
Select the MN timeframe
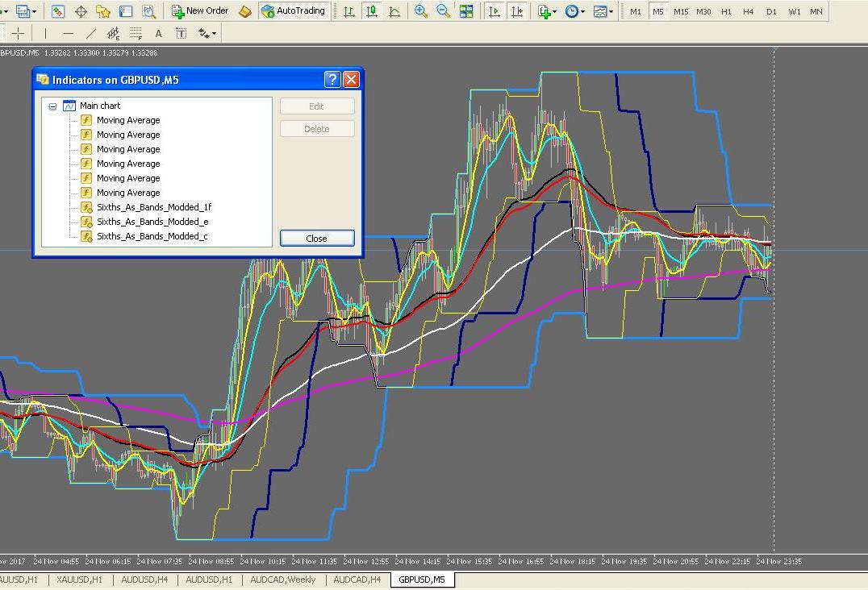(x=816, y=11)
